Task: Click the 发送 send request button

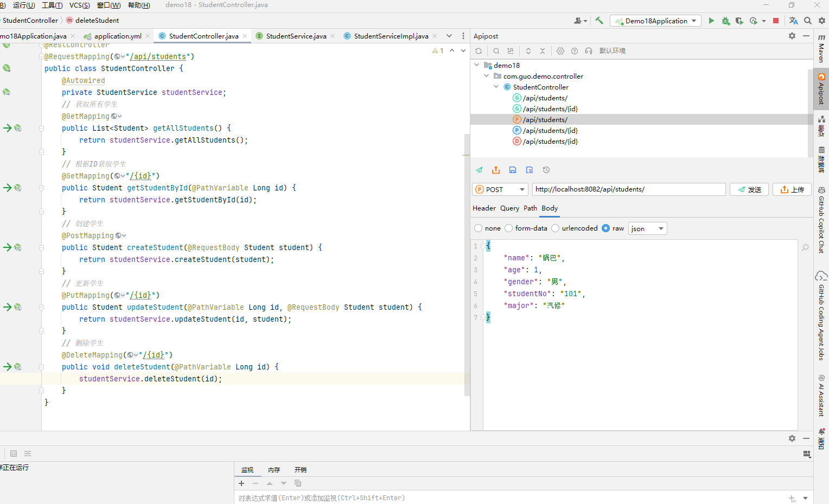Action: (749, 189)
